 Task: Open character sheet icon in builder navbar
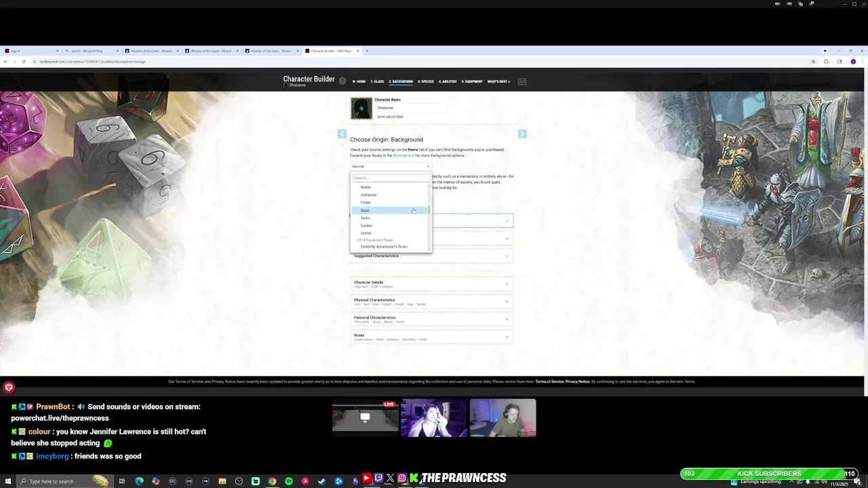(522, 81)
